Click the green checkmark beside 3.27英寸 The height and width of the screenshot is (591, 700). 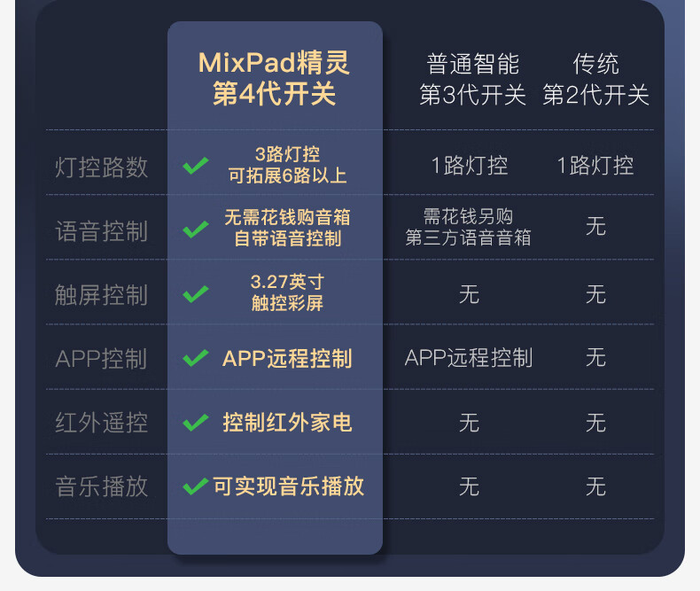click(196, 293)
